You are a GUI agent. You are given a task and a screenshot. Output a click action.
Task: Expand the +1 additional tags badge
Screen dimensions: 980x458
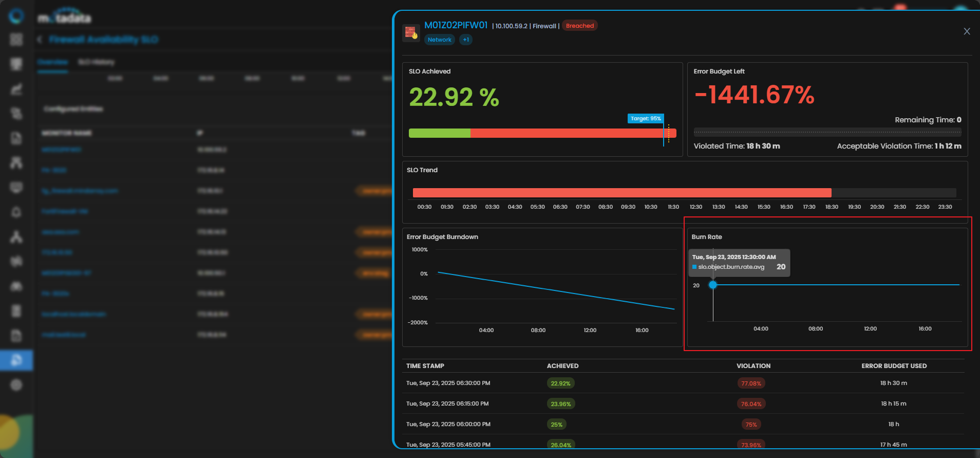(x=466, y=40)
